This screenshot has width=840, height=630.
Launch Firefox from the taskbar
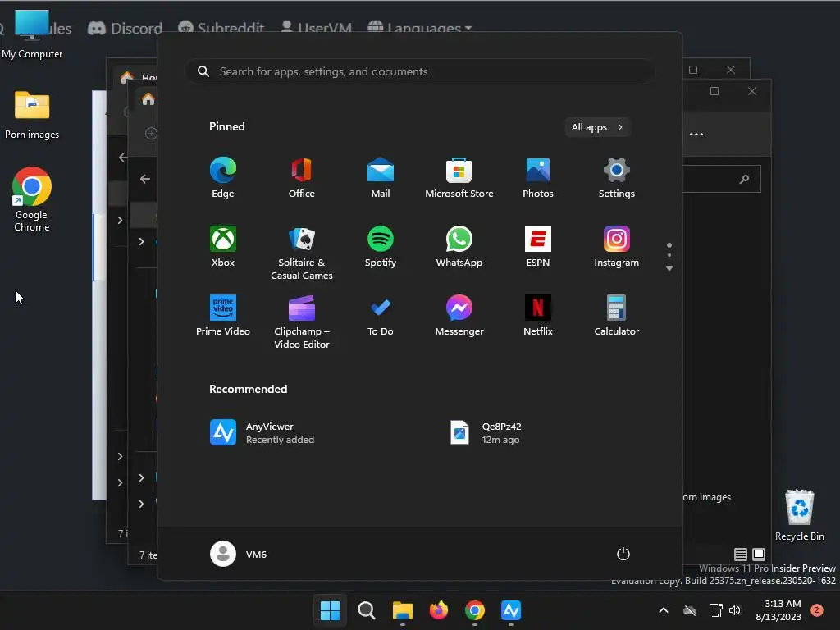coord(439,610)
